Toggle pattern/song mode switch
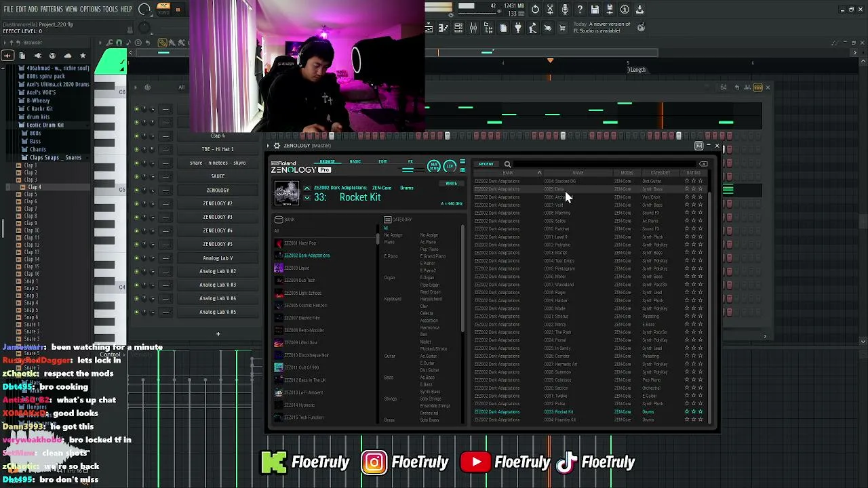Viewport: 868px width, 488px height. click(163, 9)
